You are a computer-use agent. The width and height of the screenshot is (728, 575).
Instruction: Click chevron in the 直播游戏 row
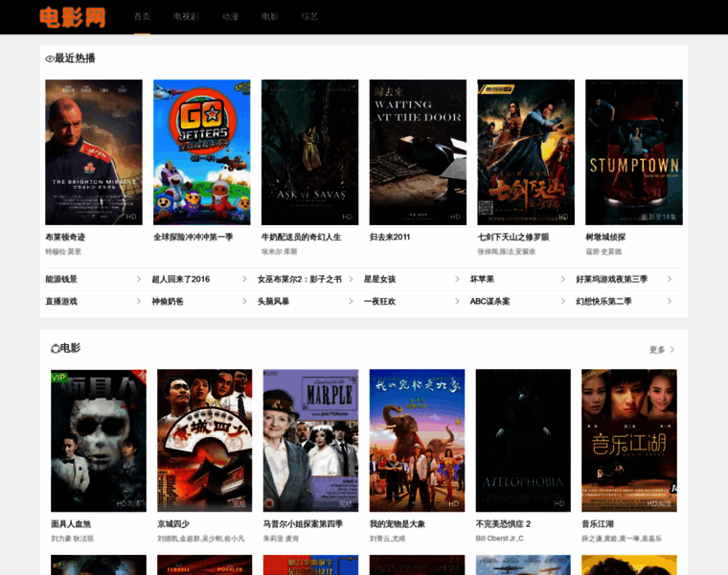(x=138, y=302)
